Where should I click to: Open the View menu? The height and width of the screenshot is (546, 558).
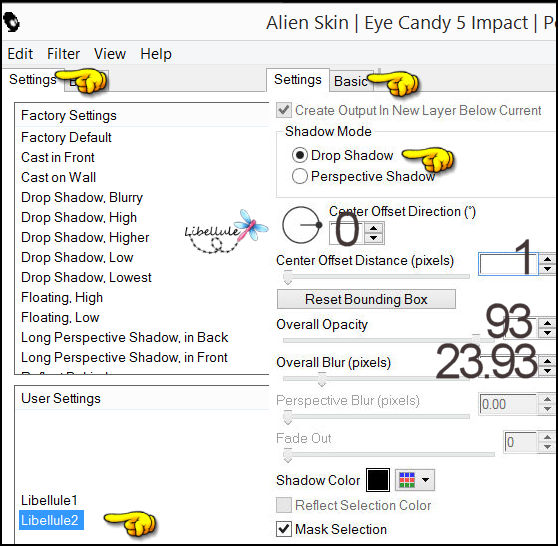(110, 54)
